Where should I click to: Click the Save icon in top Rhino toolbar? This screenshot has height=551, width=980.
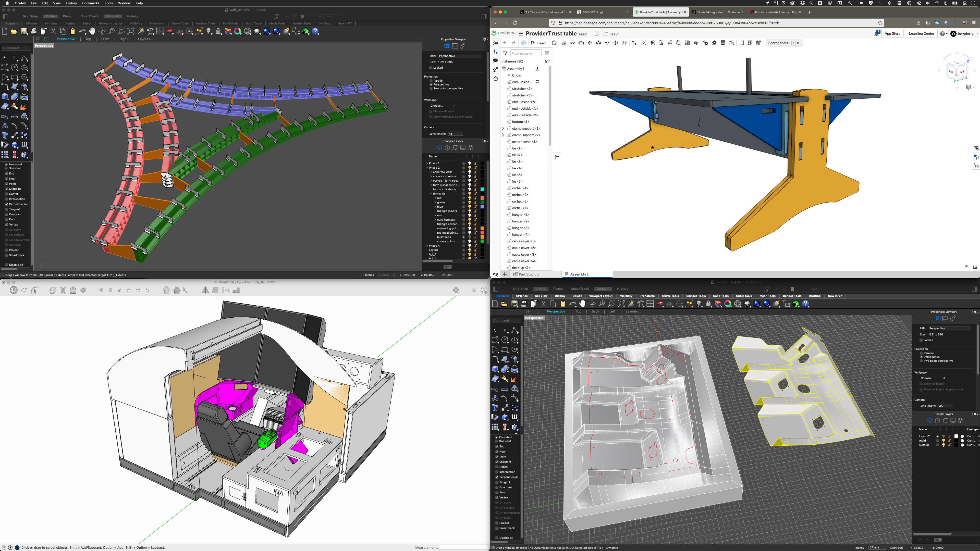click(x=24, y=32)
